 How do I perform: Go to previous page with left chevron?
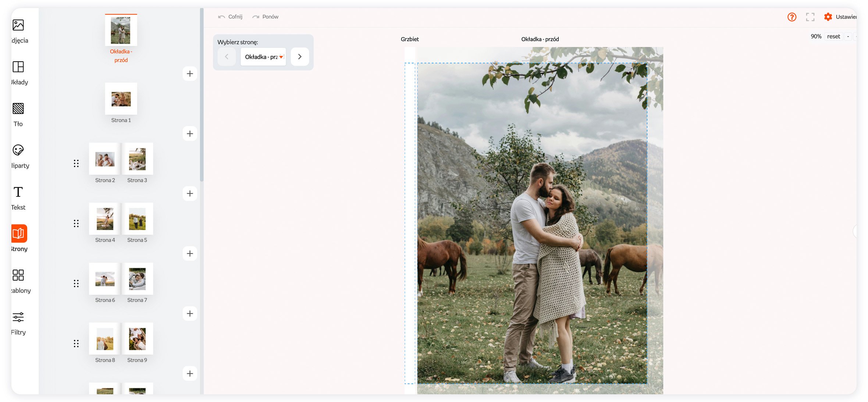point(227,57)
